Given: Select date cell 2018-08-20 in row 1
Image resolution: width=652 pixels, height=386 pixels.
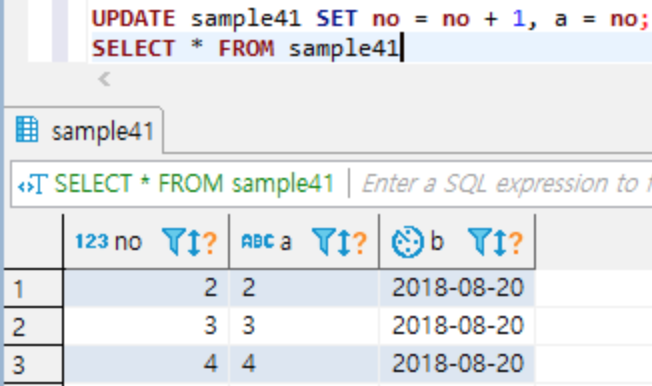Looking at the screenshot, I should [457, 288].
